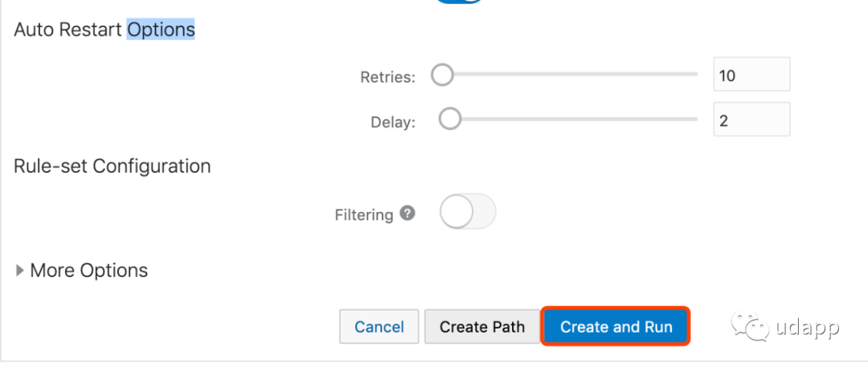
Task: Click Create and Run
Action: [616, 327]
